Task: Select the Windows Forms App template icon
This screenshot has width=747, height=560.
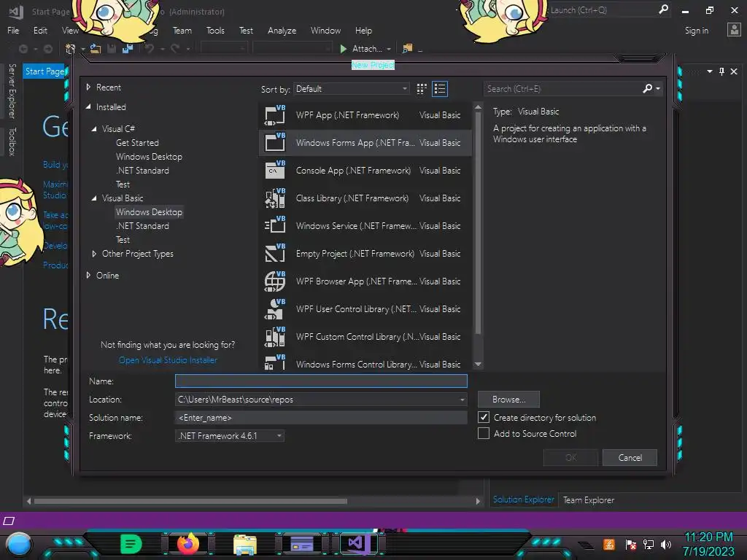Action: pyautogui.click(x=275, y=142)
